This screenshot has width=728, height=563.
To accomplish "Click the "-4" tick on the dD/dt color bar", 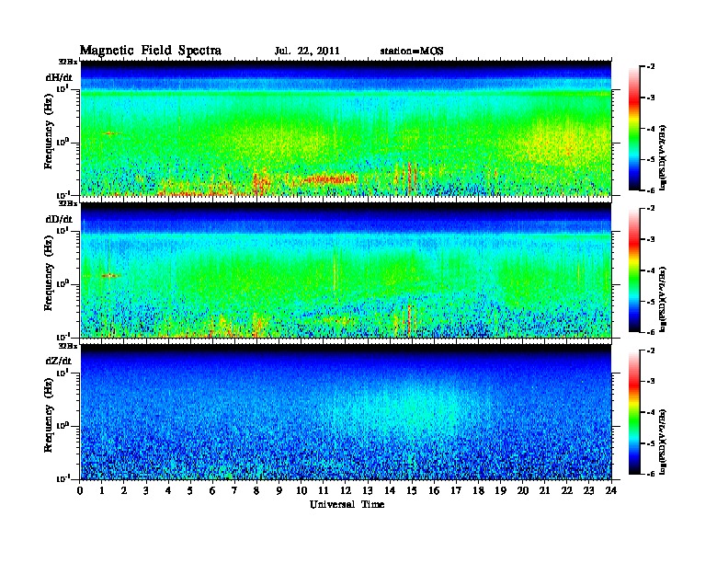I will pos(650,270).
